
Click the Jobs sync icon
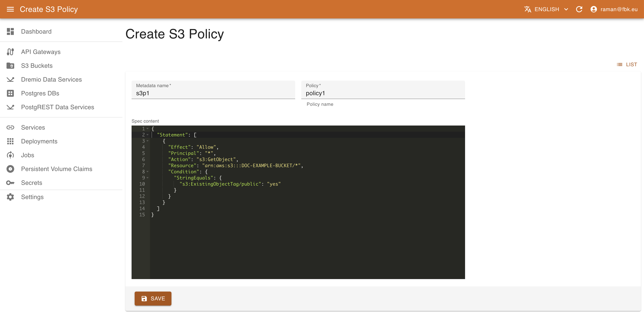coord(10,155)
